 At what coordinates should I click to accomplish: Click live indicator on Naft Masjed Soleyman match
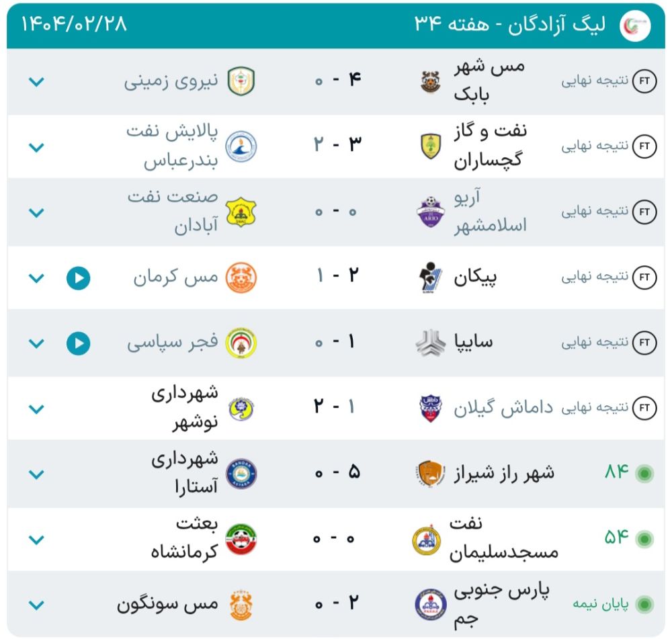pyautogui.click(x=644, y=539)
